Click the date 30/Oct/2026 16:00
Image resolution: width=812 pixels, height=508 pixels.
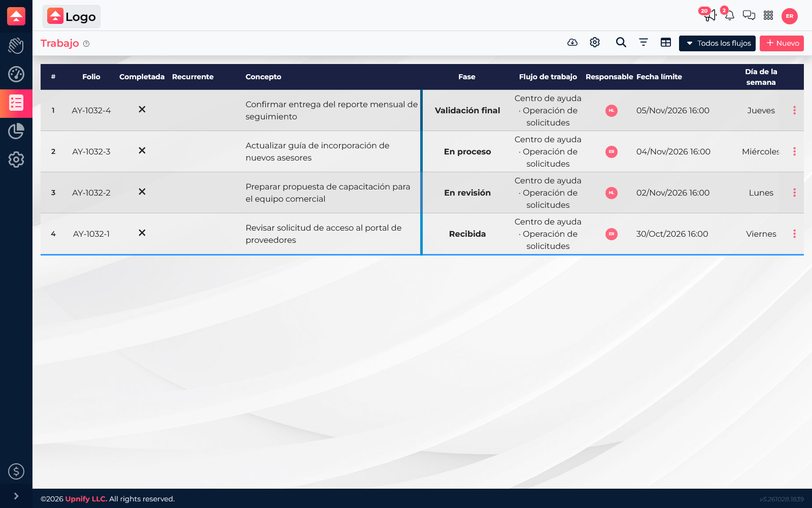(672, 234)
